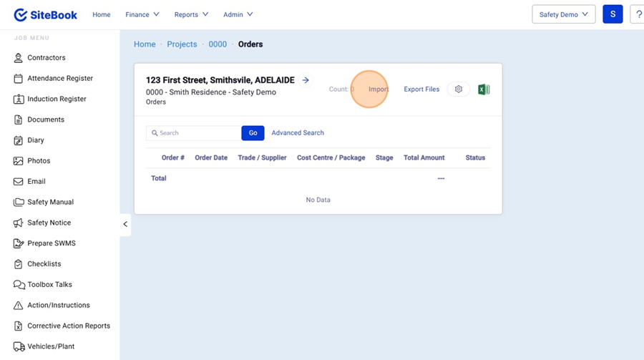
Task: Expand the Finance dropdown menu
Action: 142,14
